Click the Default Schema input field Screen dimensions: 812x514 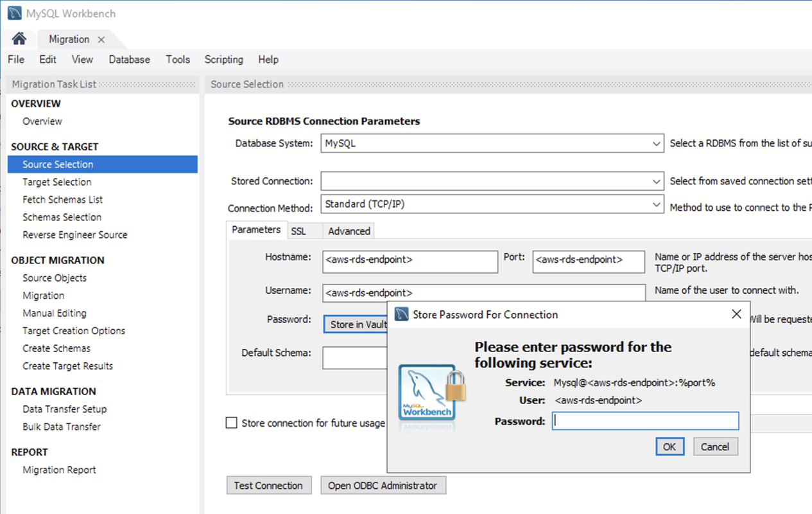(x=355, y=358)
